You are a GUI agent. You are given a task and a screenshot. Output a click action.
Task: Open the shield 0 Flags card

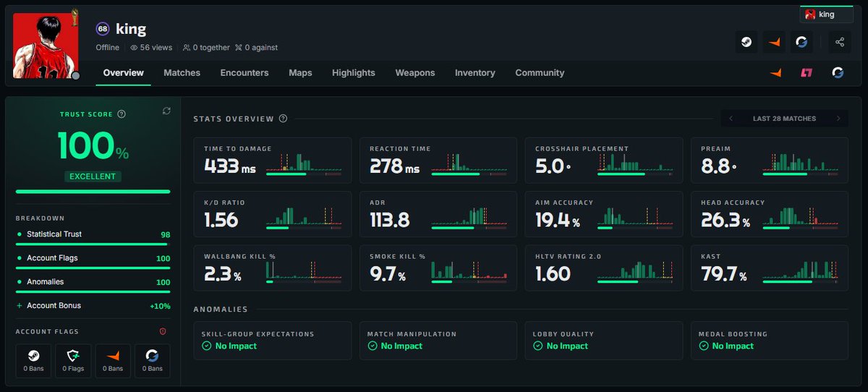(x=73, y=362)
